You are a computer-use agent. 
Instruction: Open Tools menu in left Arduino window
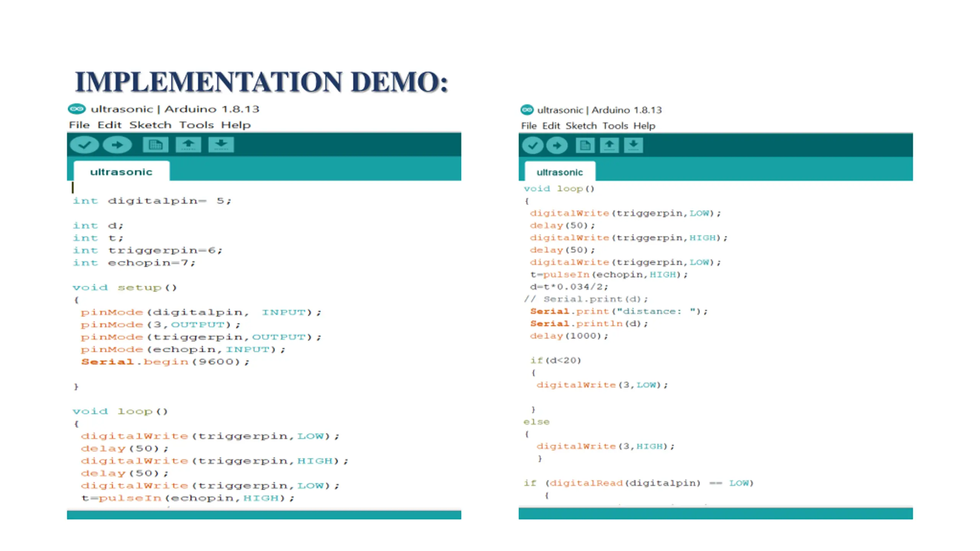click(196, 125)
